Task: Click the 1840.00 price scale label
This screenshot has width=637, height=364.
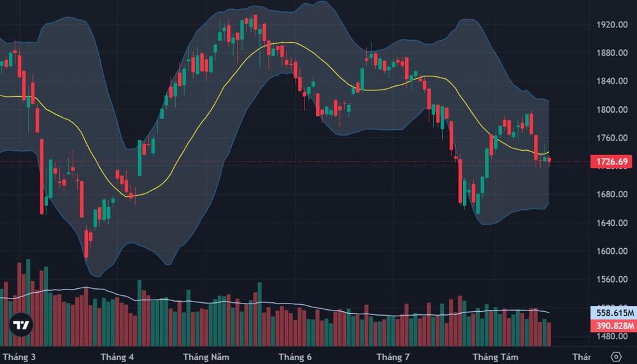Action: click(612, 81)
